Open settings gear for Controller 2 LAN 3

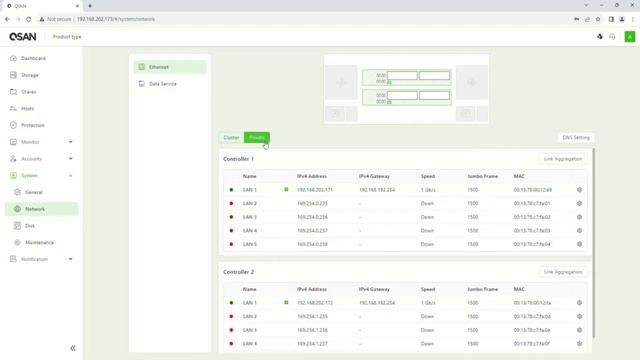579,330
